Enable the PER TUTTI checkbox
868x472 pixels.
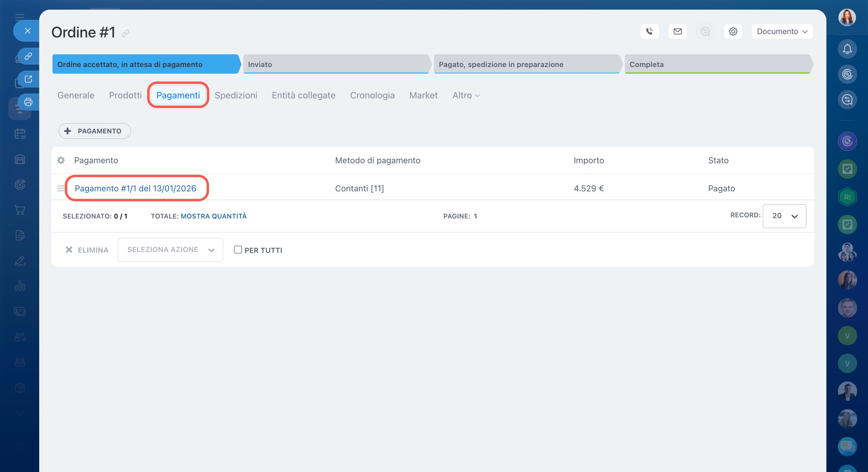coord(238,250)
